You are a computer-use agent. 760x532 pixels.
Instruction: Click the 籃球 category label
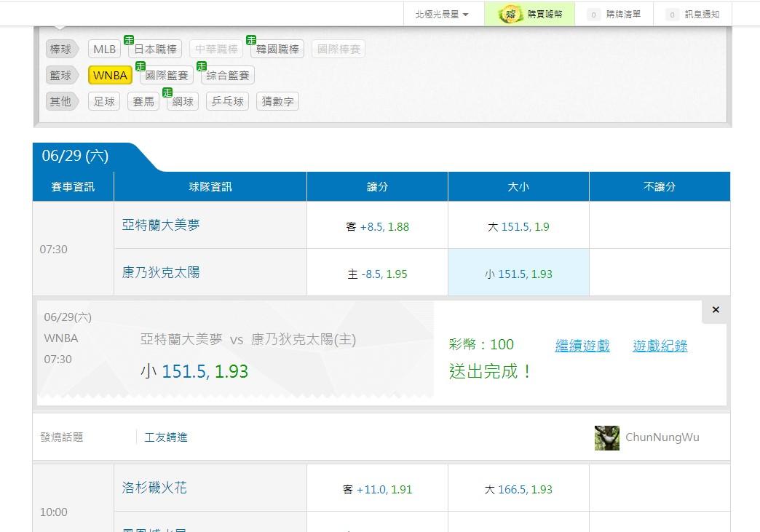point(62,75)
